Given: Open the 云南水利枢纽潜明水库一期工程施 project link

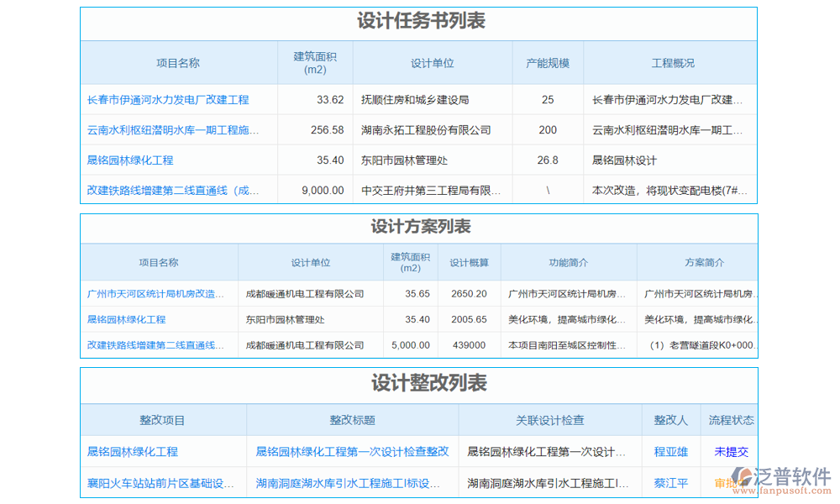Looking at the screenshot, I should (x=171, y=130).
